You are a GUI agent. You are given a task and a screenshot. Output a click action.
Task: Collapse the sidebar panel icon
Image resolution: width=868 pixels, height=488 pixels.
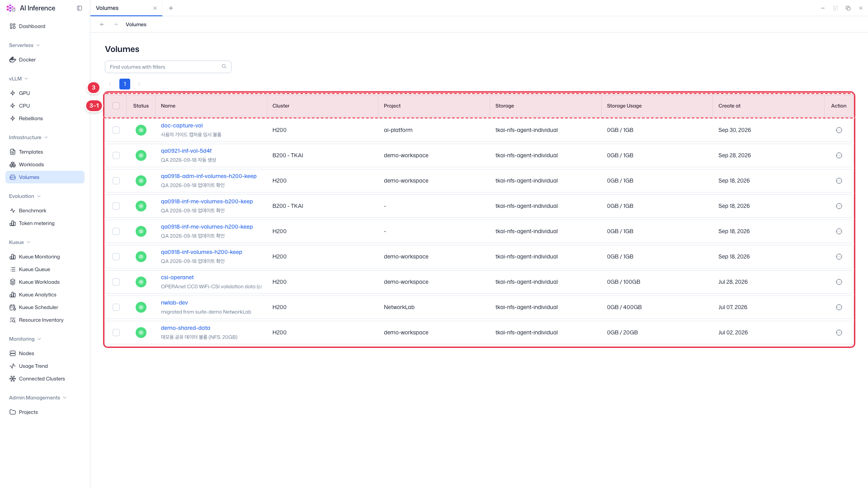[x=80, y=8]
